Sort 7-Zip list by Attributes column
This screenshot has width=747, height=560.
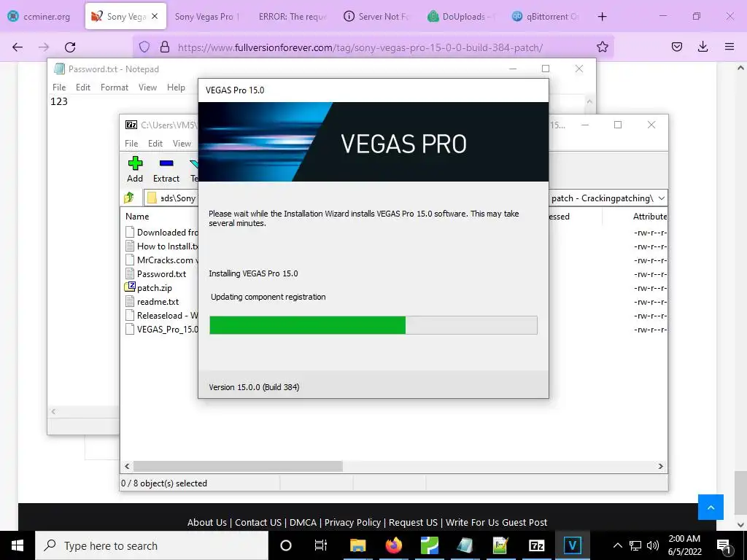(x=650, y=216)
